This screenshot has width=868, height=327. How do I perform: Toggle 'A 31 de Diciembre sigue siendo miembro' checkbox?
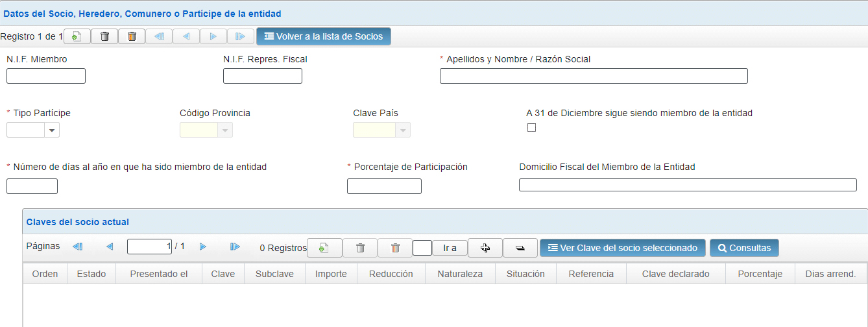click(532, 128)
